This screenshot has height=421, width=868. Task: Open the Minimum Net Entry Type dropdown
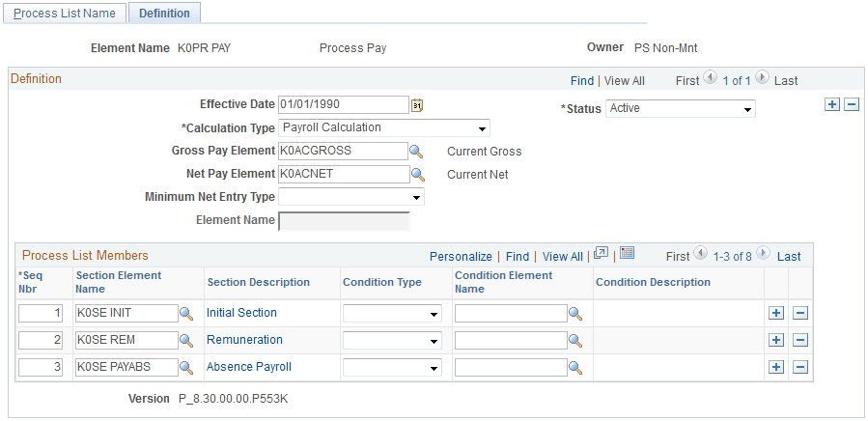(x=351, y=197)
